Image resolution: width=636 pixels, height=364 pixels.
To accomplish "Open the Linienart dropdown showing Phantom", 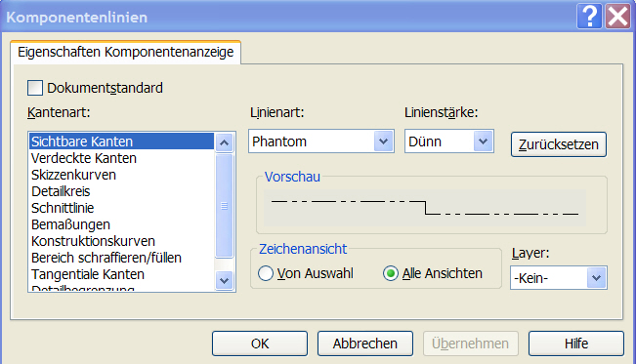I will 321,142.
